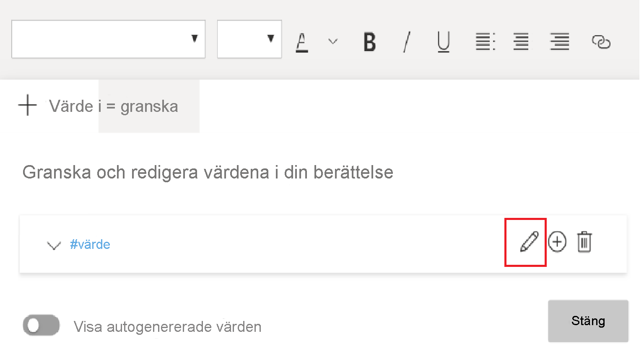Viewport: 644px width, 362px height.
Task: Align text to the left
Action: pyautogui.click(x=486, y=41)
